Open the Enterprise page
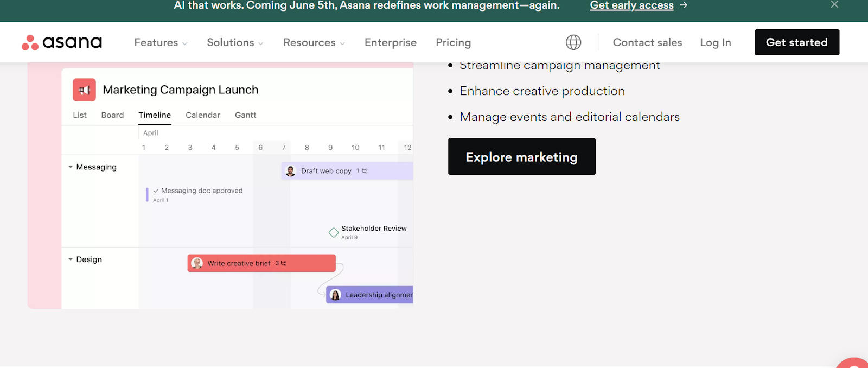The height and width of the screenshot is (368, 868). [x=391, y=42]
